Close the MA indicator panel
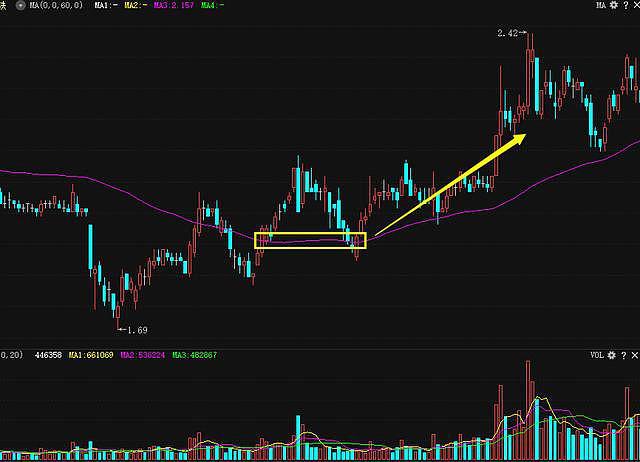The height and width of the screenshot is (462, 640). (x=636, y=5)
